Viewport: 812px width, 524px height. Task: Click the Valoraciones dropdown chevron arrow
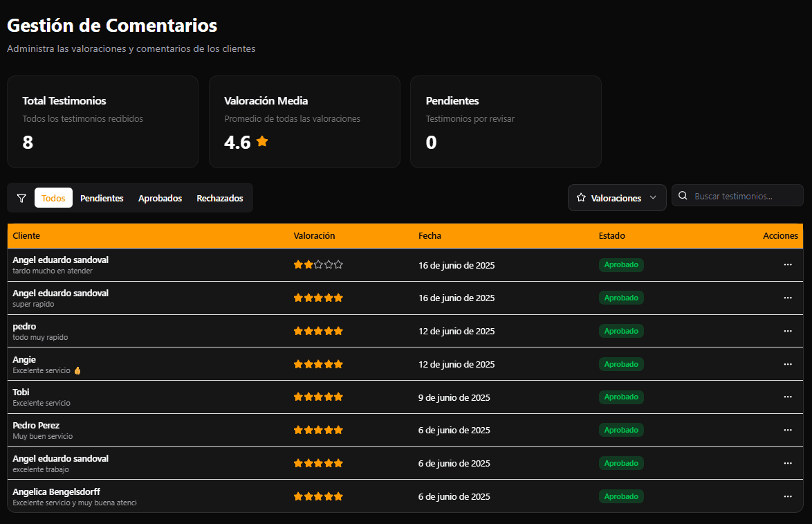click(653, 198)
